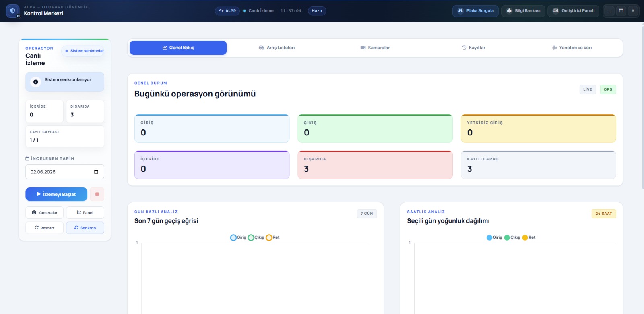Click the Kayıt Sayfası 1 / 1 box
Screen dimensions: 644x314
[65, 137]
